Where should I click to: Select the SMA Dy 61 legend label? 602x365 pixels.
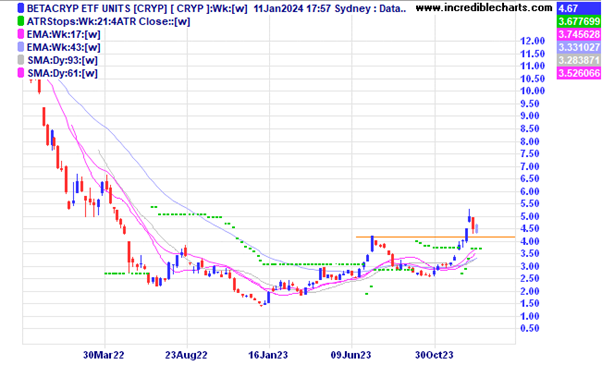(63, 73)
